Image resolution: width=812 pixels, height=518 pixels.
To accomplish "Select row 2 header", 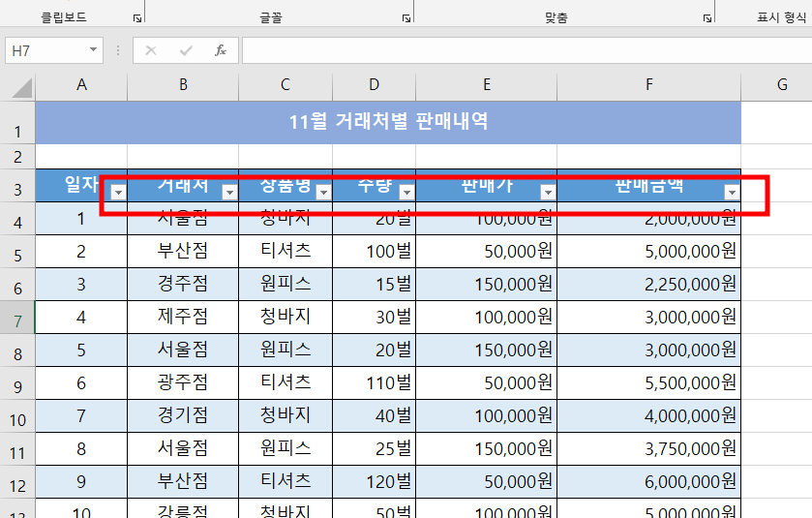I will [x=17, y=157].
